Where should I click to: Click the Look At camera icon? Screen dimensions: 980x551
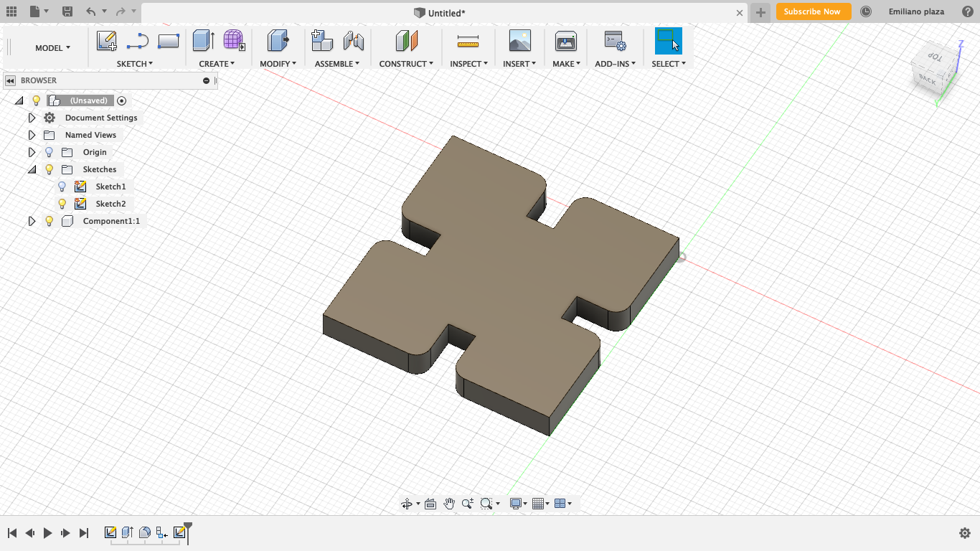[430, 504]
